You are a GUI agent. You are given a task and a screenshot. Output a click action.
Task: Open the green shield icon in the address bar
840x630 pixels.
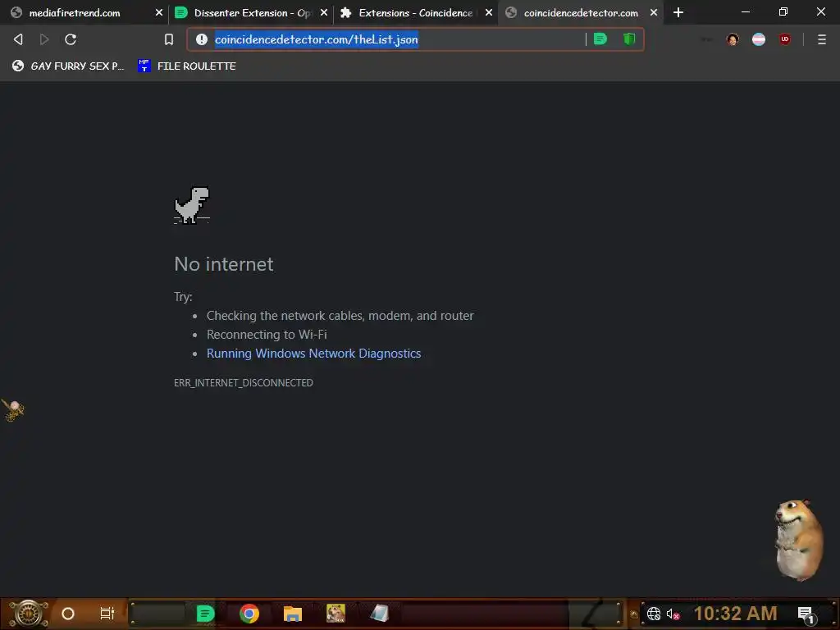pos(629,39)
